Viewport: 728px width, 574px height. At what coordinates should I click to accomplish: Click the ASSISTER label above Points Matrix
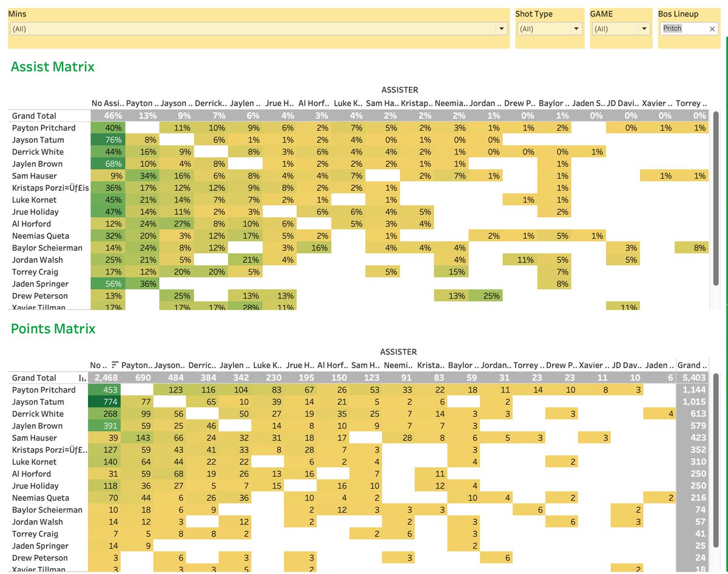pos(399,352)
